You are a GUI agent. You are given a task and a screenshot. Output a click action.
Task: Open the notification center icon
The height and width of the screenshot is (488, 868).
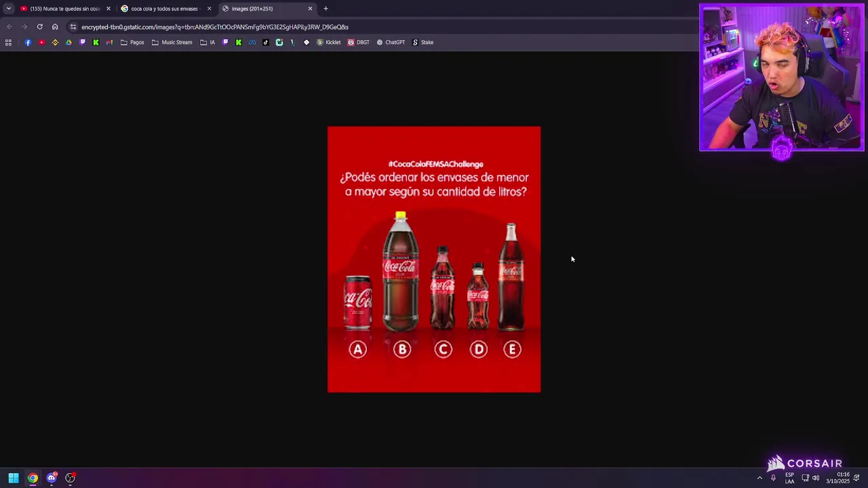click(x=856, y=478)
